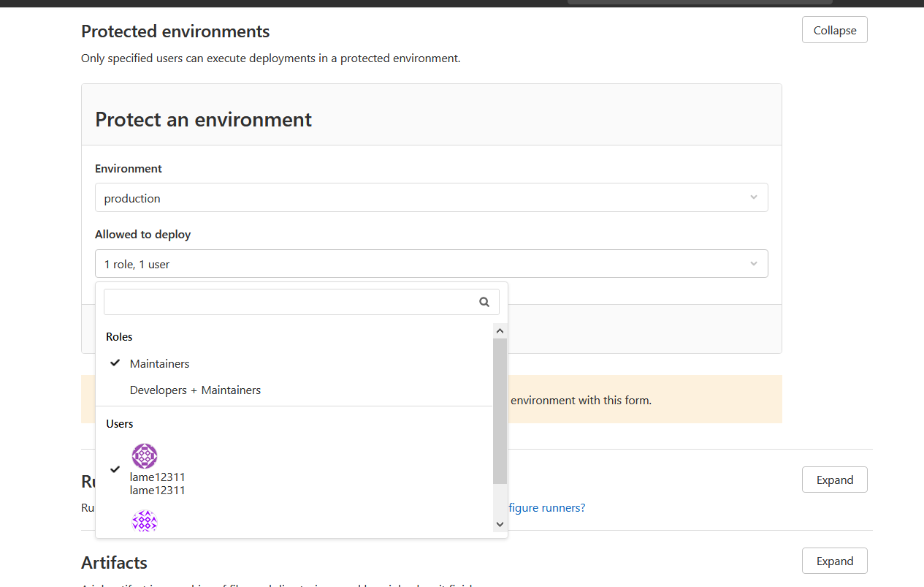This screenshot has height=587, width=924.
Task: Click the dropdown list's scroll-up arrow
Action: click(x=500, y=331)
